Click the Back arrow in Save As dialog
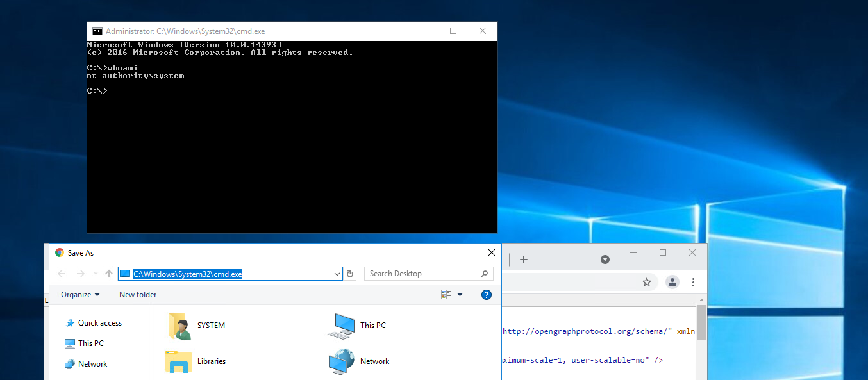Screen dimensions: 868x380 [62, 274]
